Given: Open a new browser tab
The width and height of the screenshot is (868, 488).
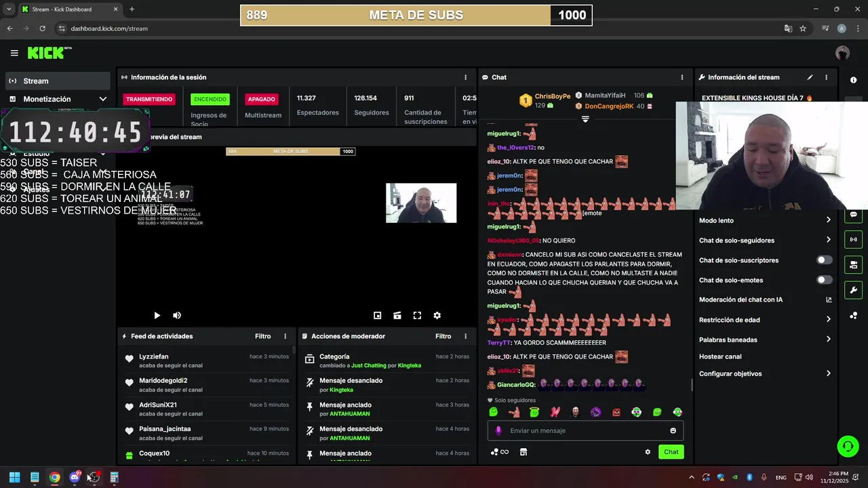Looking at the screenshot, I should point(132,9).
